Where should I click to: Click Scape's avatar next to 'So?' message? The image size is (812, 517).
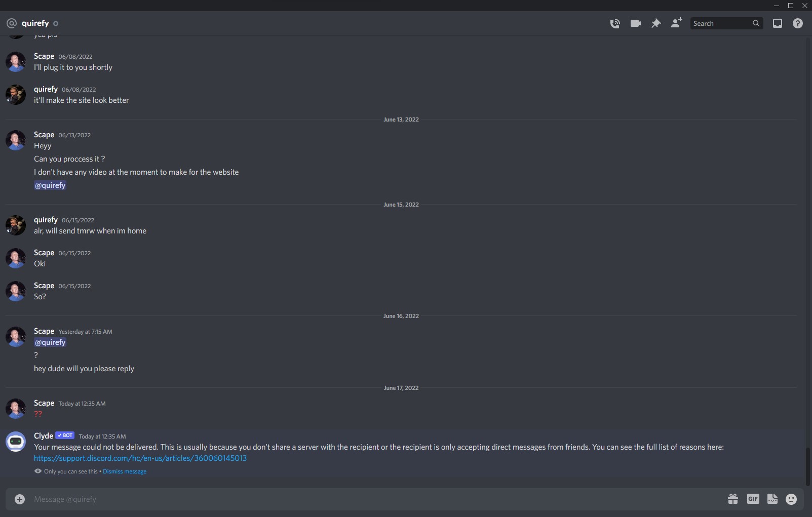pos(16,291)
